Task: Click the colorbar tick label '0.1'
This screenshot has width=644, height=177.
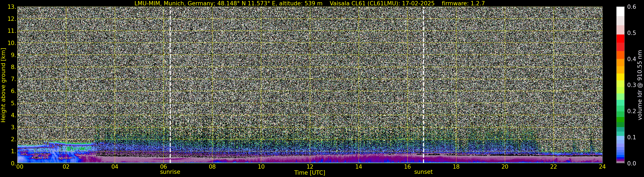Action: pyautogui.click(x=632, y=137)
